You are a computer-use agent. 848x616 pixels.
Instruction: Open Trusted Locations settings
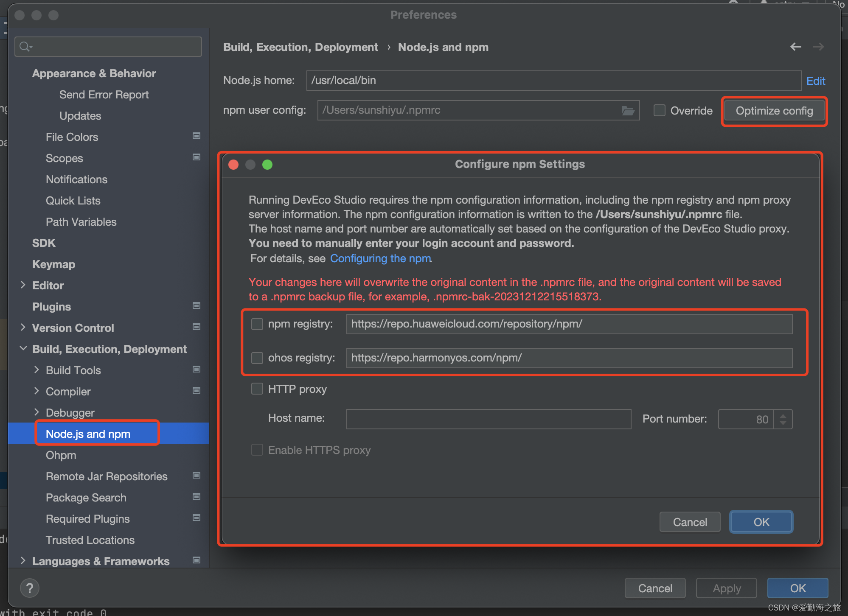[90, 540]
